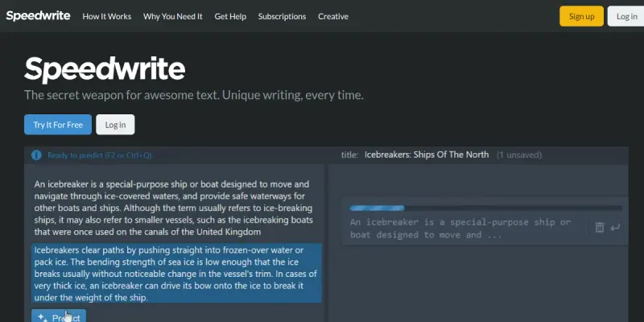Click the large Speedwrite heading
The height and width of the screenshot is (322, 644).
(x=105, y=69)
